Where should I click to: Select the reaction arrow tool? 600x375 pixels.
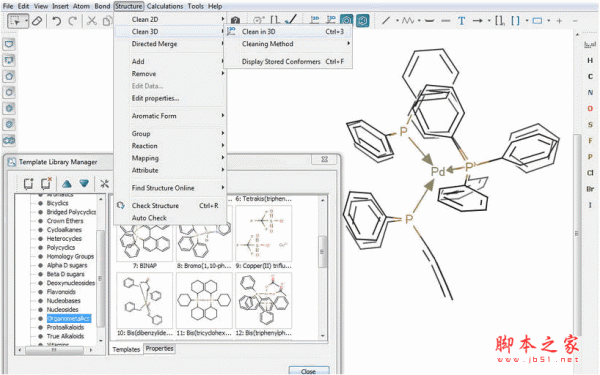tap(478, 20)
